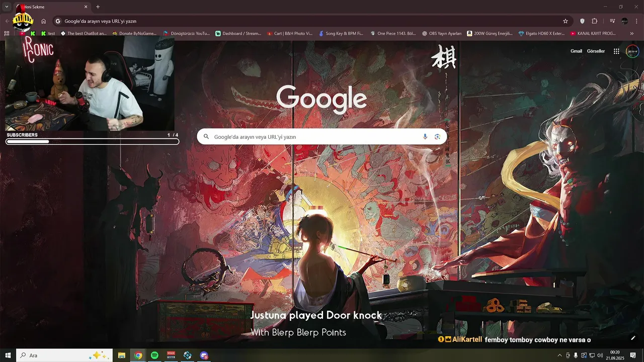The height and width of the screenshot is (362, 644).
Task: Open File Explorer from the taskbar
Action: tap(122, 355)
